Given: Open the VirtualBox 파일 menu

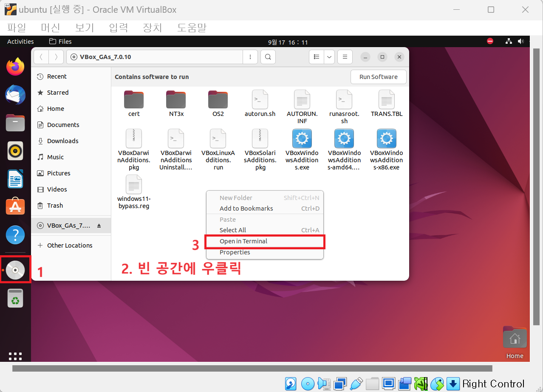Looking at the screenshot, I should tap(17, 28).
